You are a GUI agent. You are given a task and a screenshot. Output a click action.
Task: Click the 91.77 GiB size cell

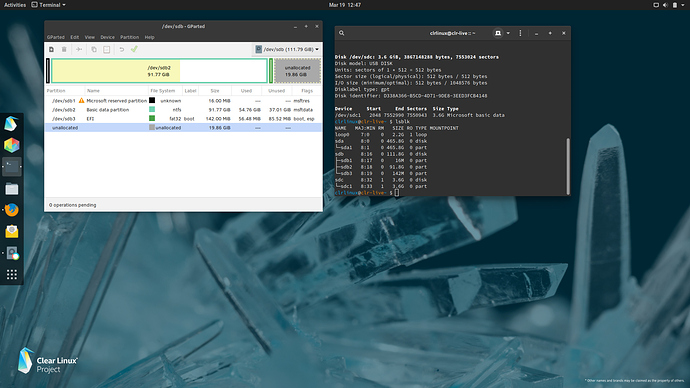[x=219, y=110]
